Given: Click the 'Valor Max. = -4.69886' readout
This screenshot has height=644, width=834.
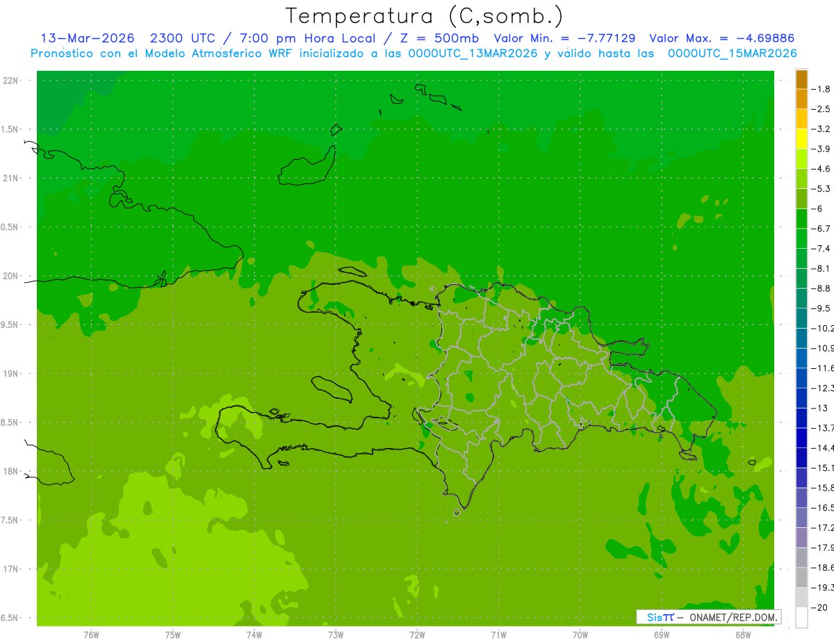Looking at the screenshot, I should tap(721, 38).
